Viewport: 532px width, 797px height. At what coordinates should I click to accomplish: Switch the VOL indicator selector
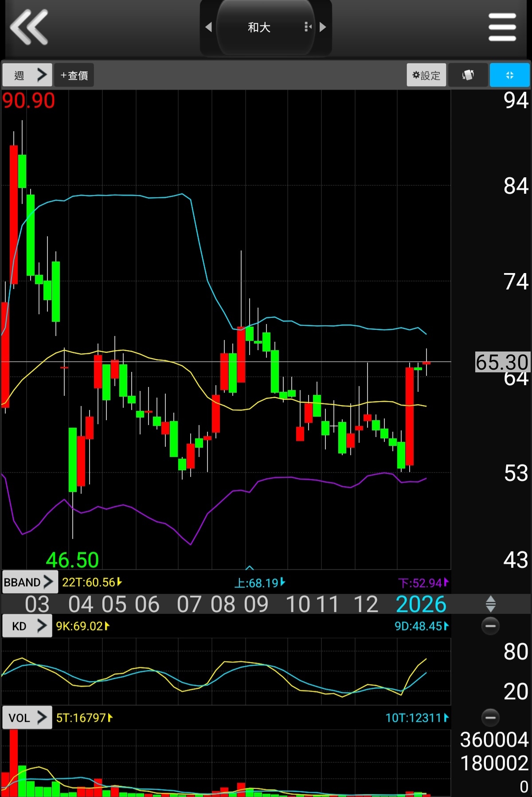pyautogui.click(x=27, y=717)
